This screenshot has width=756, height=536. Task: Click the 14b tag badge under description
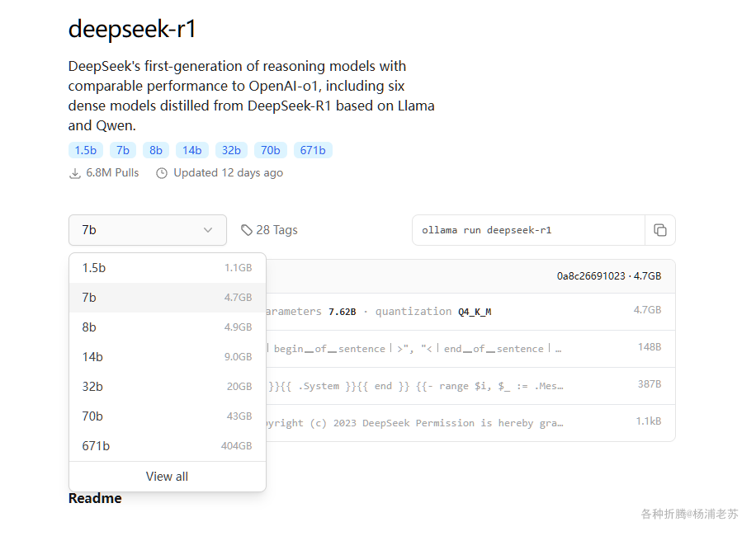(191, 150)
